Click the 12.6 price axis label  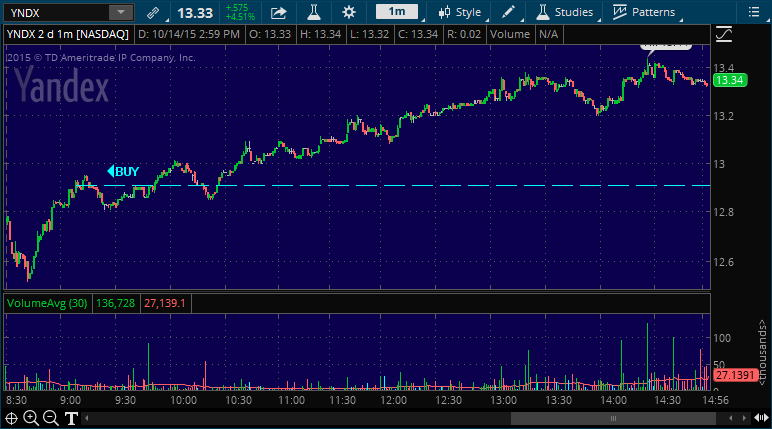coord(724,262)
